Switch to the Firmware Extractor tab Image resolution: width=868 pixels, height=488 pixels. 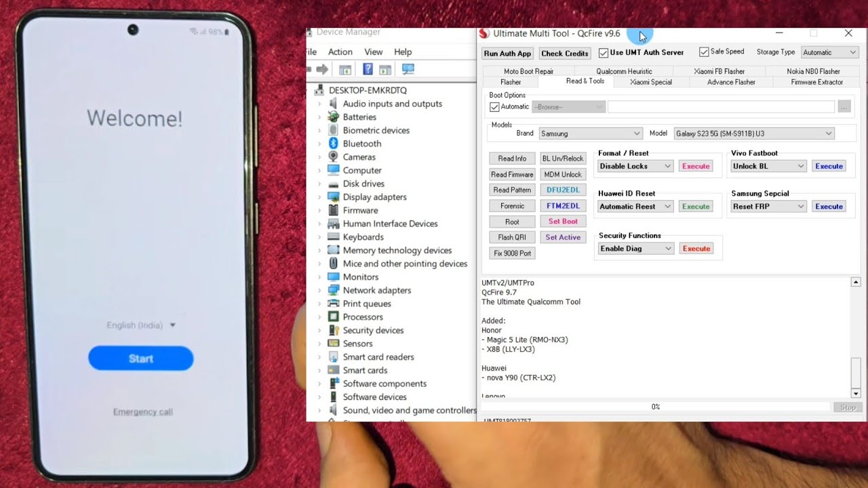(x=816, y=82)
